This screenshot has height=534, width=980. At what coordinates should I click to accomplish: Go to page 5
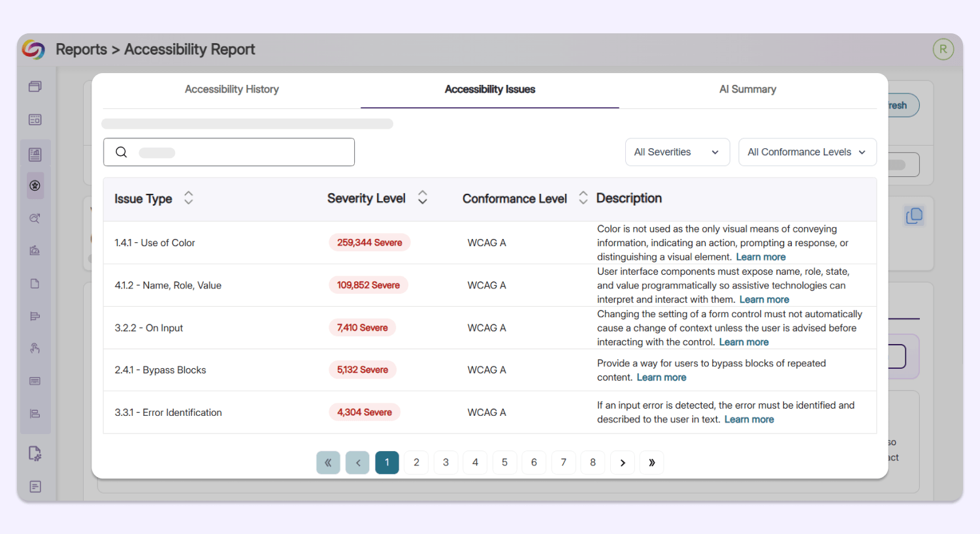click(x=504, y=462)
